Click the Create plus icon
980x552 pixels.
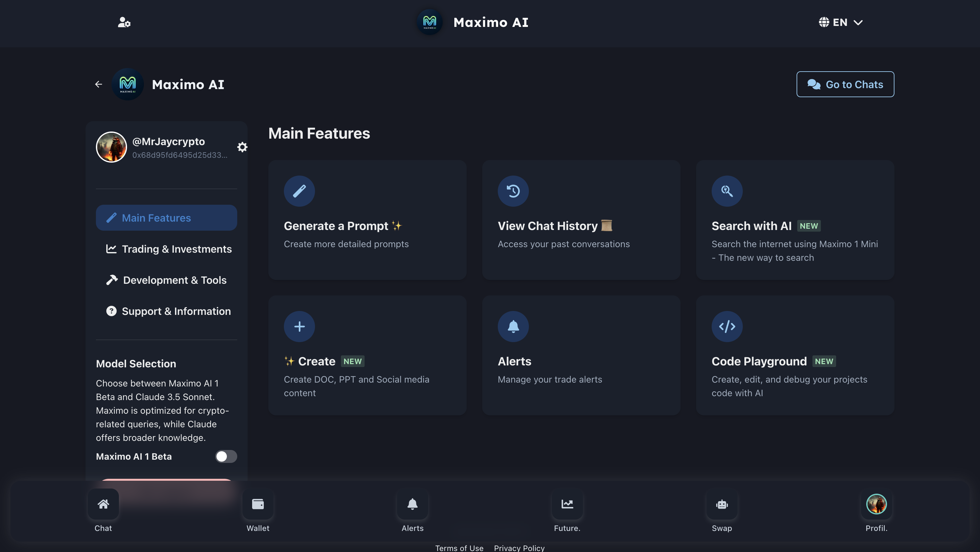click(x=299, y=327)
